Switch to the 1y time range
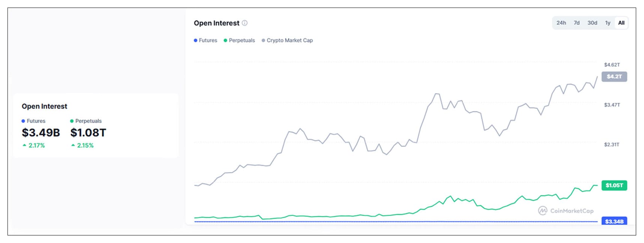 tap(608, 23)
